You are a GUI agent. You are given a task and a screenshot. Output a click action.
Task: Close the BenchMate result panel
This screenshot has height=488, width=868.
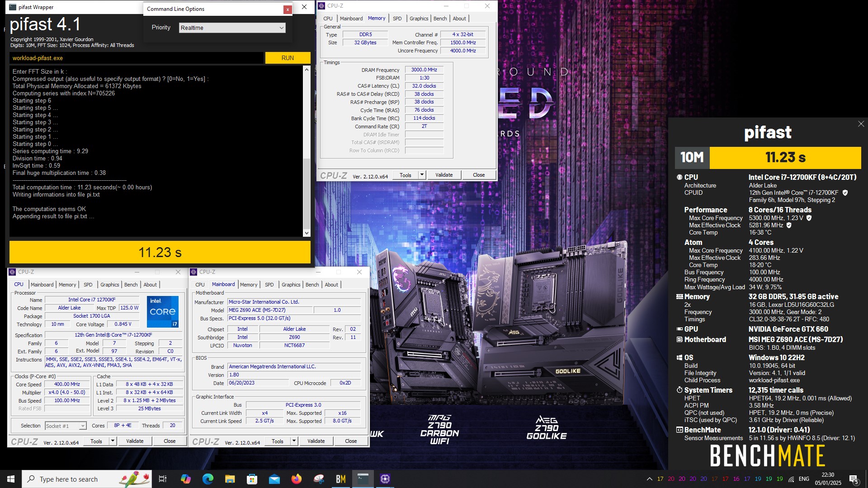point(861,124)
